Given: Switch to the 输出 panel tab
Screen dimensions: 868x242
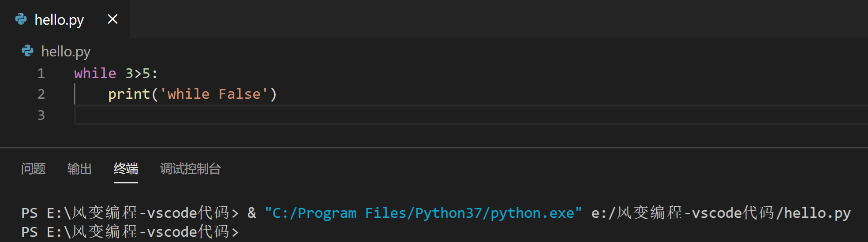Looking at the screenshot, I should (x=80, y=169).
